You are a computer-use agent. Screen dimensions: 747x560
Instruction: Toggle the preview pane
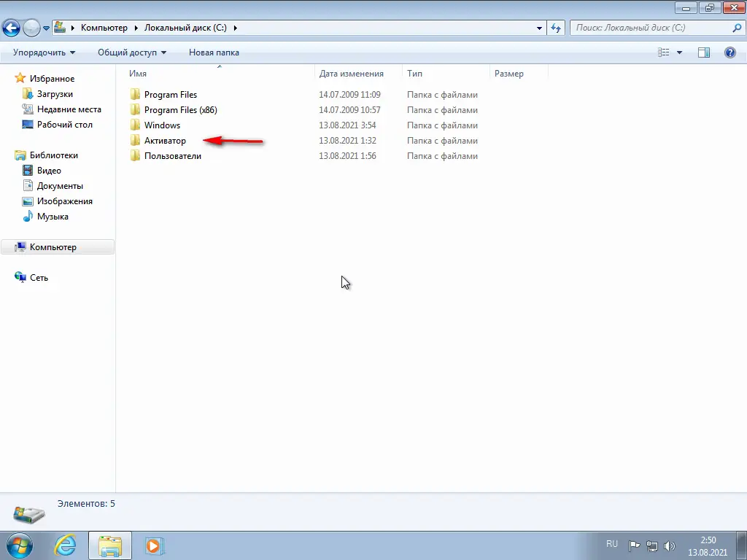(x=703, y=52)
